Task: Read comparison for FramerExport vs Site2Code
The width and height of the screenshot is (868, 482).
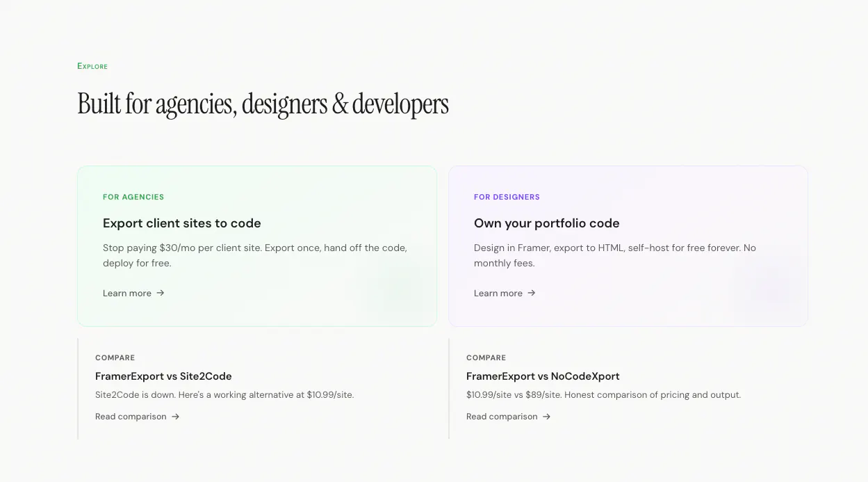Action: pyautogui.click(x=138, y=417)
